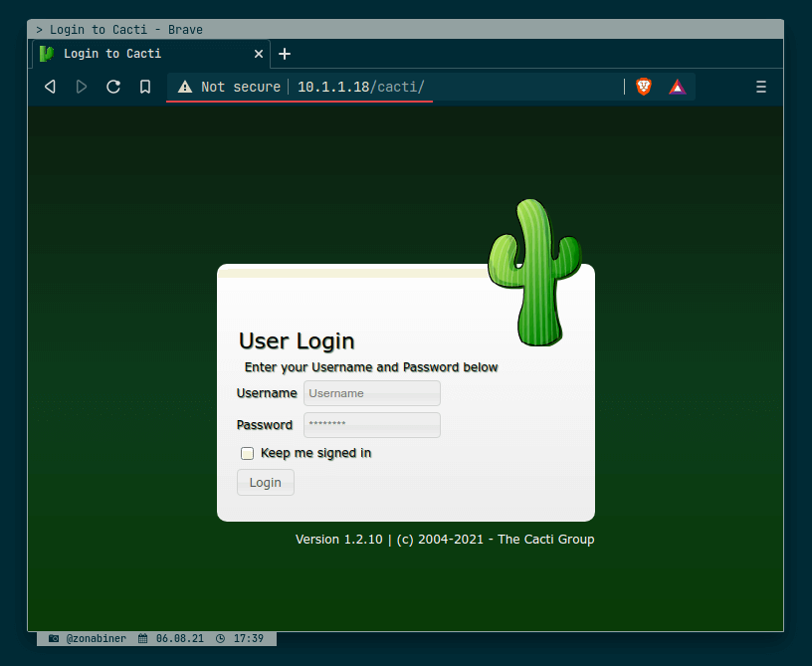Click the forward navigation arrow
Screen dimensions: 812x666
[82, 87]
